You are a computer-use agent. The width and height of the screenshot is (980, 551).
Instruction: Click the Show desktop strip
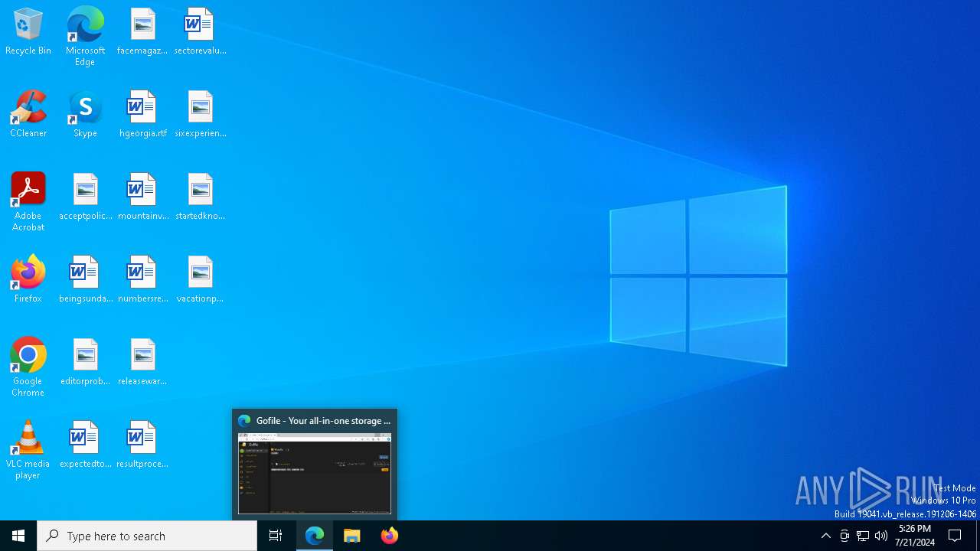click(x=978, y=536)
